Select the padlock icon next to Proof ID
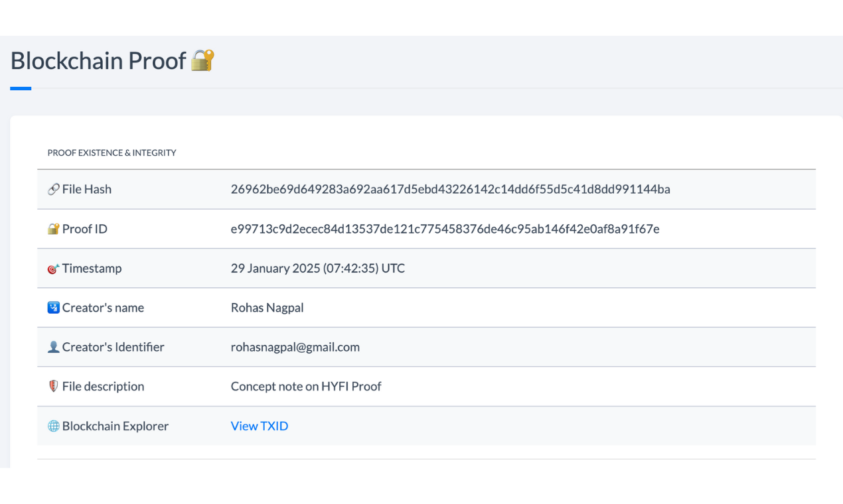 coord(54,228)
